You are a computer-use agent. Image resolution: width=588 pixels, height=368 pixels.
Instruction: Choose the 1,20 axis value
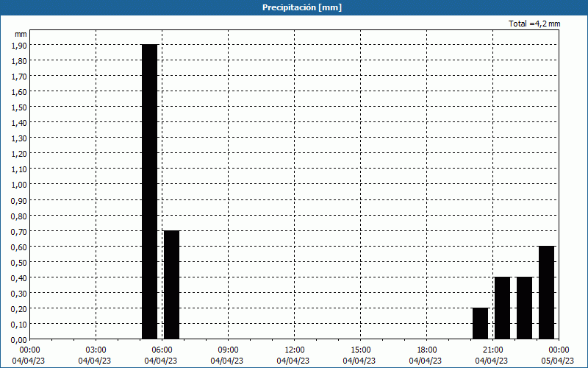click(x=19, y=154)
